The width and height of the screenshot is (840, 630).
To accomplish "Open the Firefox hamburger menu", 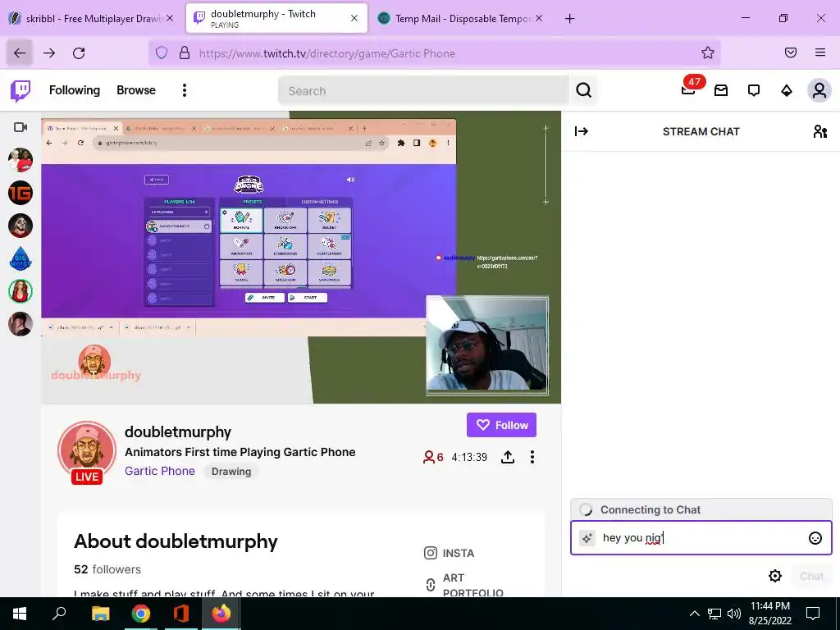I will click(x=819, y=52).
